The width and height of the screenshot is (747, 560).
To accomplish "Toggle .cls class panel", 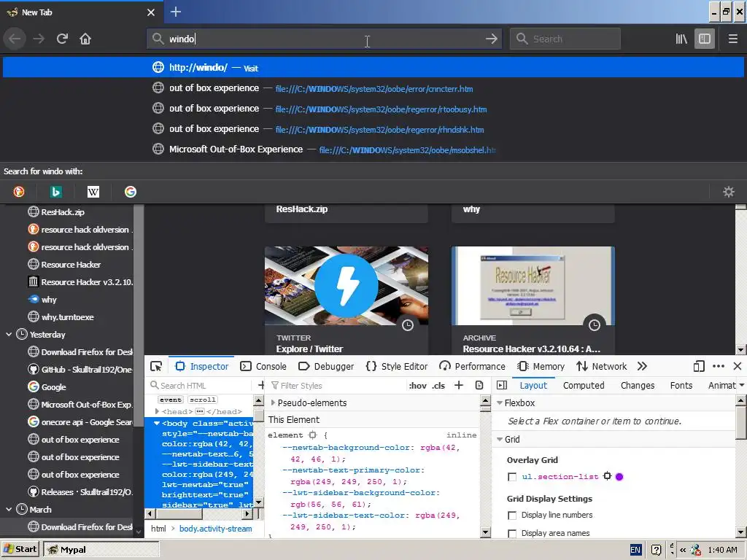I will 438,386.
